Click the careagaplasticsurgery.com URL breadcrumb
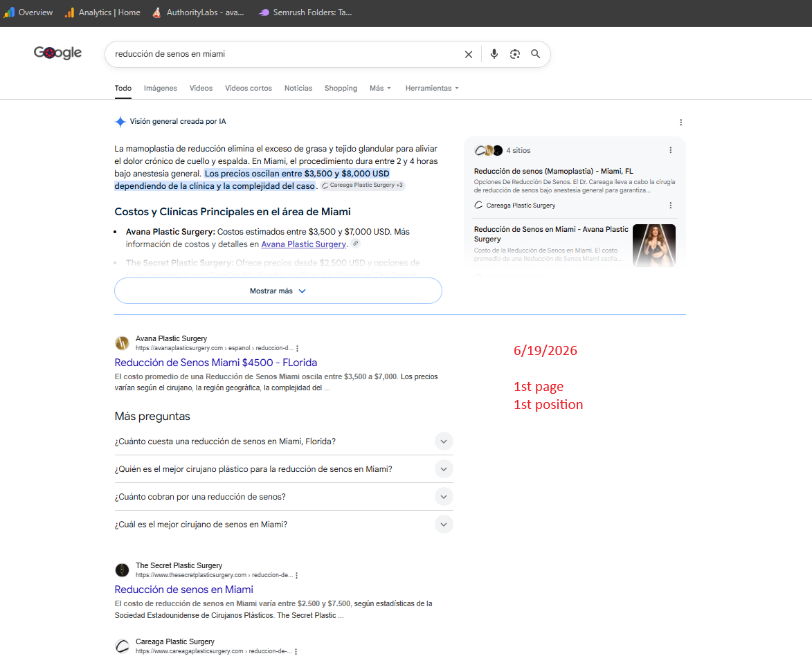This screenshot has height=656, width=812. (x=214, y=651)
